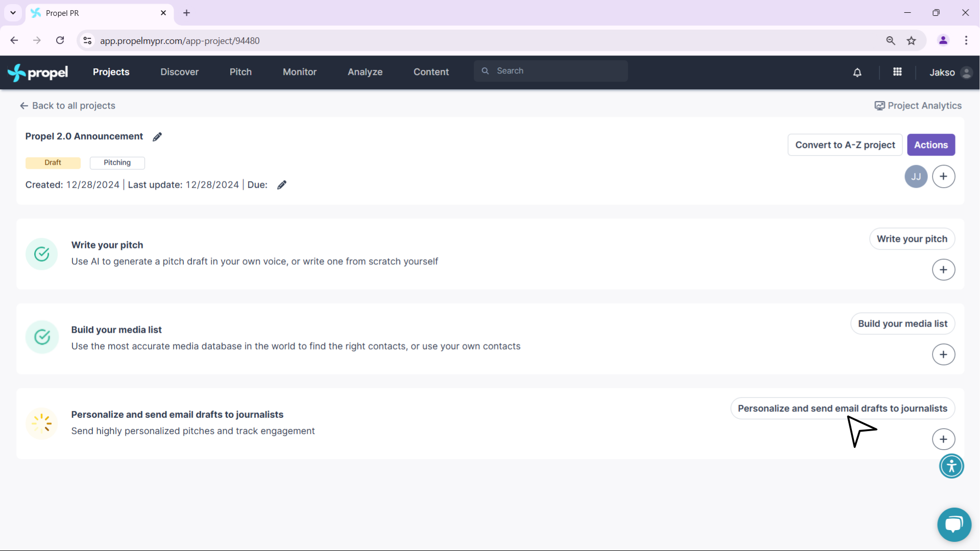This screenshot has height=551, width=980.
Task: Click the Write your pitch button
Action: [x=912, y=239]
